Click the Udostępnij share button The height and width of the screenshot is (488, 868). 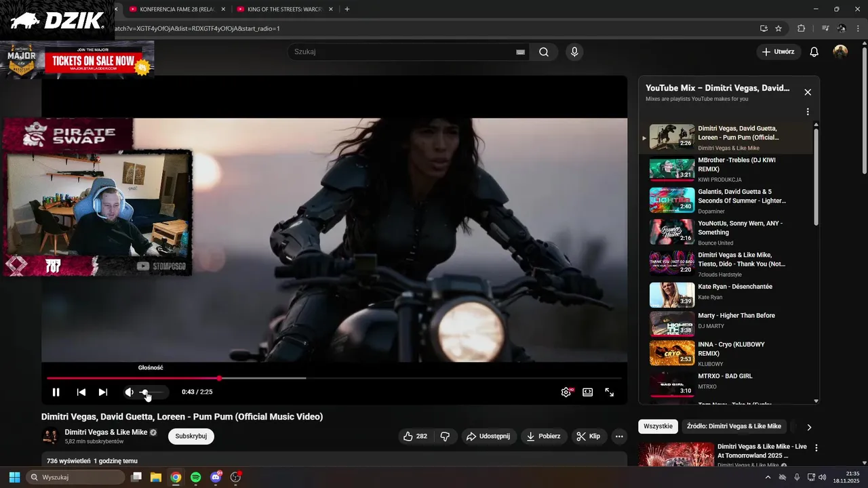tap(488, 436)
